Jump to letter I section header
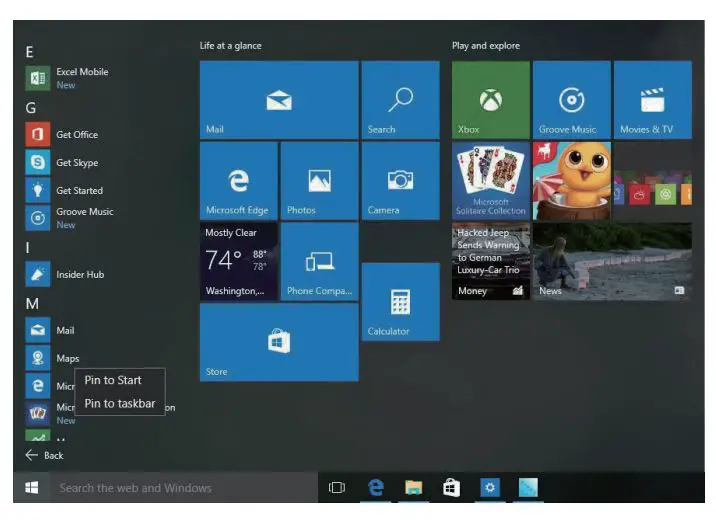716x520 pixels. [x=28, y=248]
